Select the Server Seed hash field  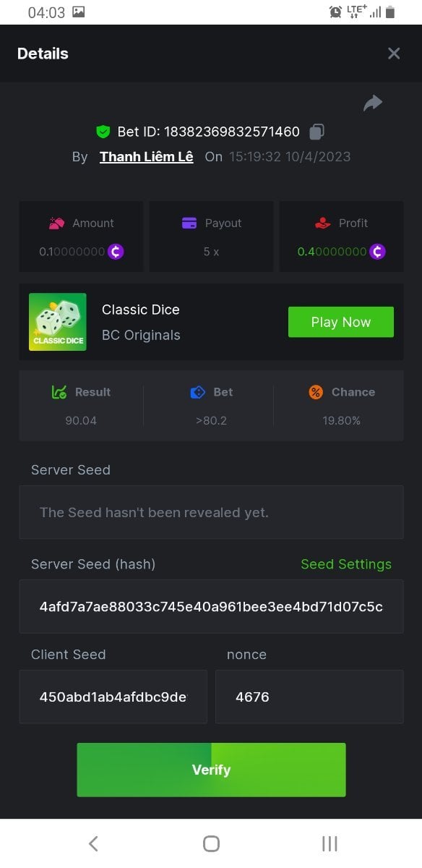click(x=211, y=606)
